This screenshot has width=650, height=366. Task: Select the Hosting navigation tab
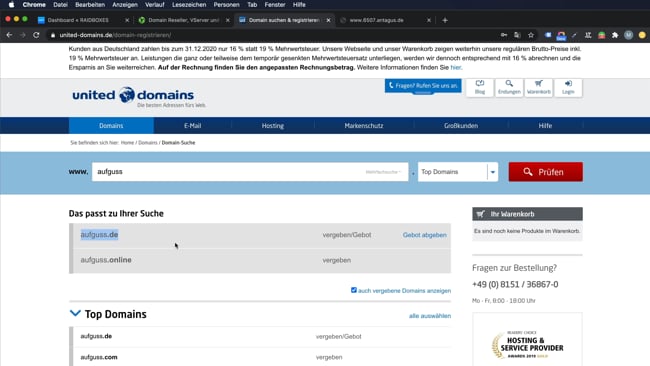coord(273,126)
